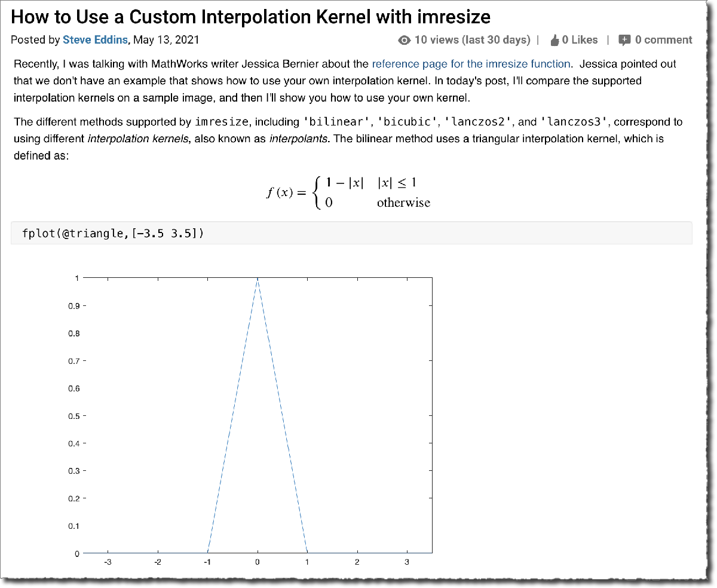The image size is (717, 588).
Task: Open the imresize reference page link
Action: pyautogui.click(x=471, y=63)
